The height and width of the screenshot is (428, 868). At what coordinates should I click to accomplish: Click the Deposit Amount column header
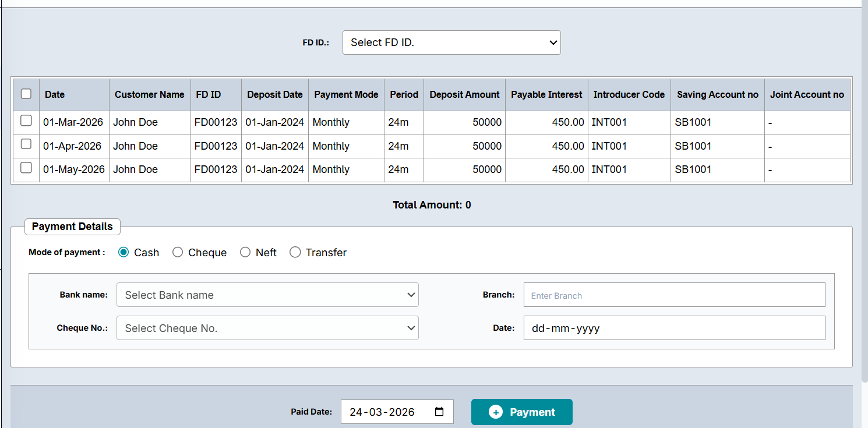coord(464,94)
